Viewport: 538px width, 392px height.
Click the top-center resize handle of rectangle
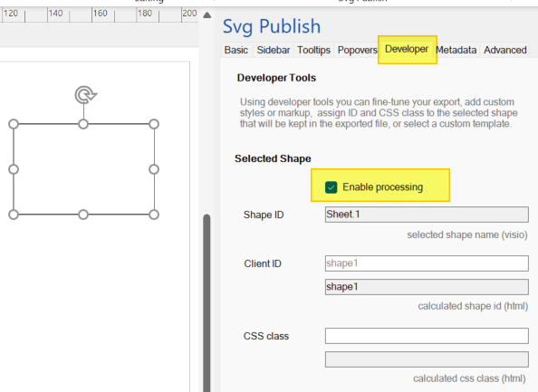[x=83, y=124]
